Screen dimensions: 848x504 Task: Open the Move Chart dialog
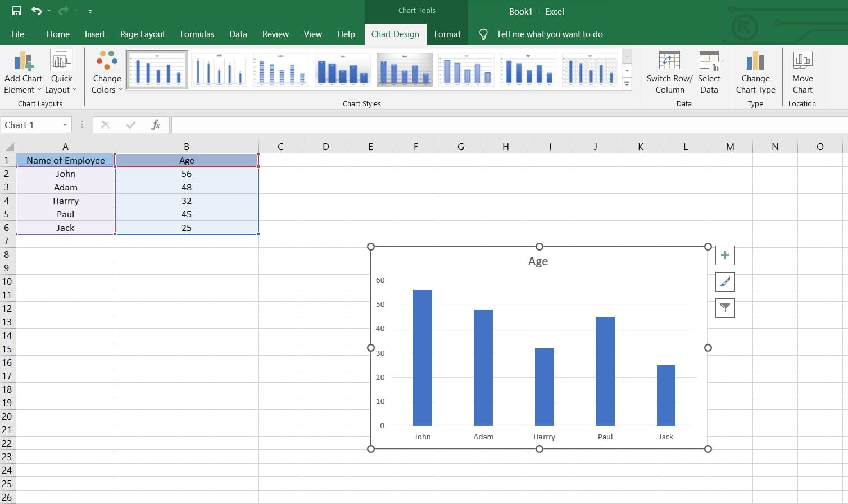tap(802, 72)
